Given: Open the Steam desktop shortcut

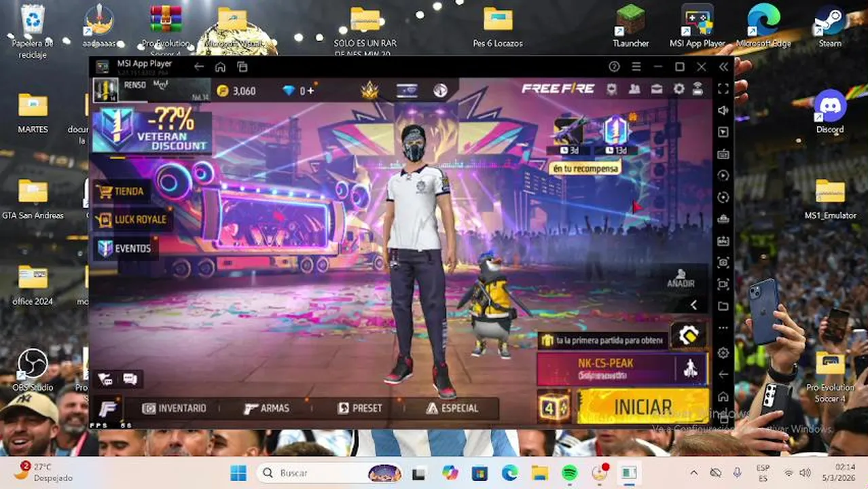Looking at the screenshot, I should 829,26.
